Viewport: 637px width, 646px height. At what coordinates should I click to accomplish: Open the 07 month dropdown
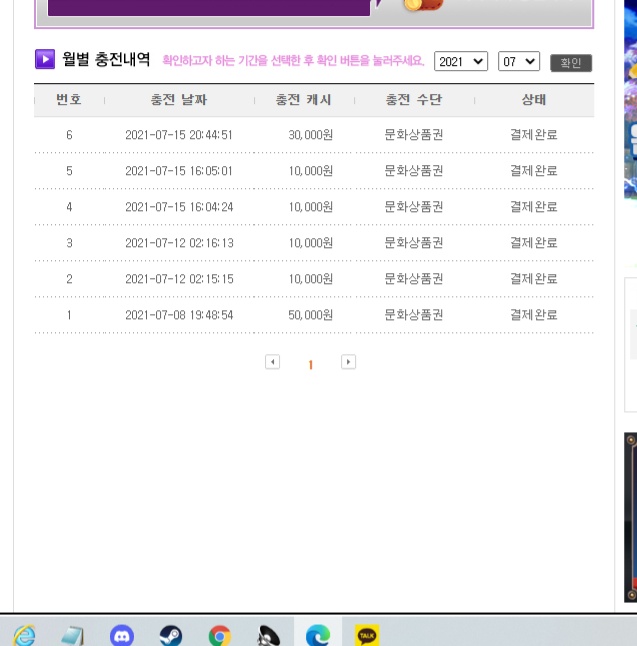click(x=519, y=61)
